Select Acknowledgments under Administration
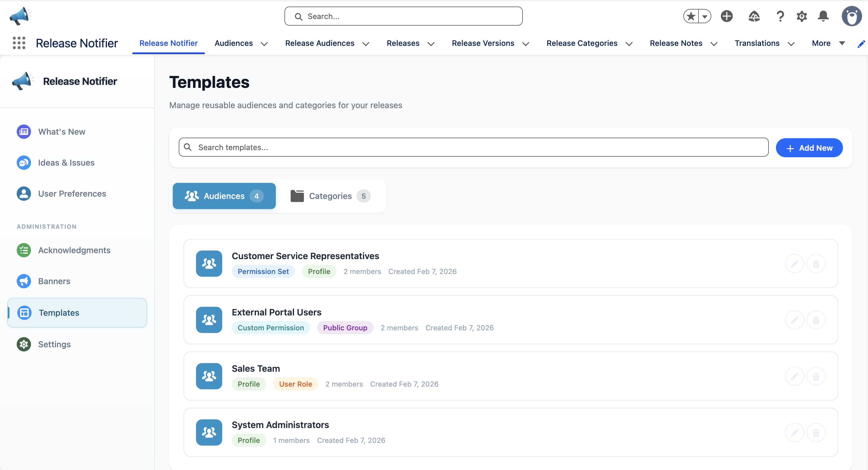 (x=74, y=250)
